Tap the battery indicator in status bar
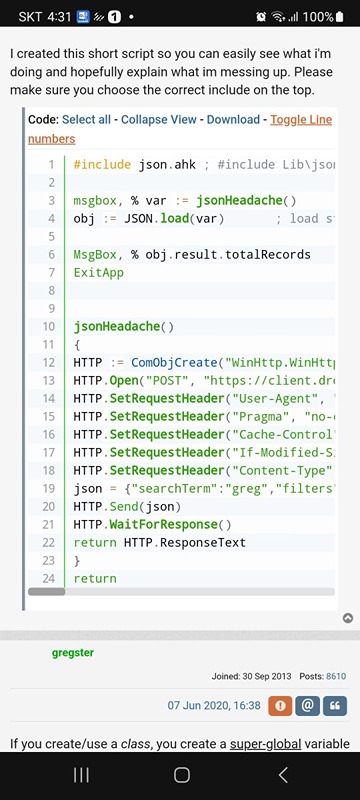The height and width of the screenshot is (800, 360). [x=340, y=17]
